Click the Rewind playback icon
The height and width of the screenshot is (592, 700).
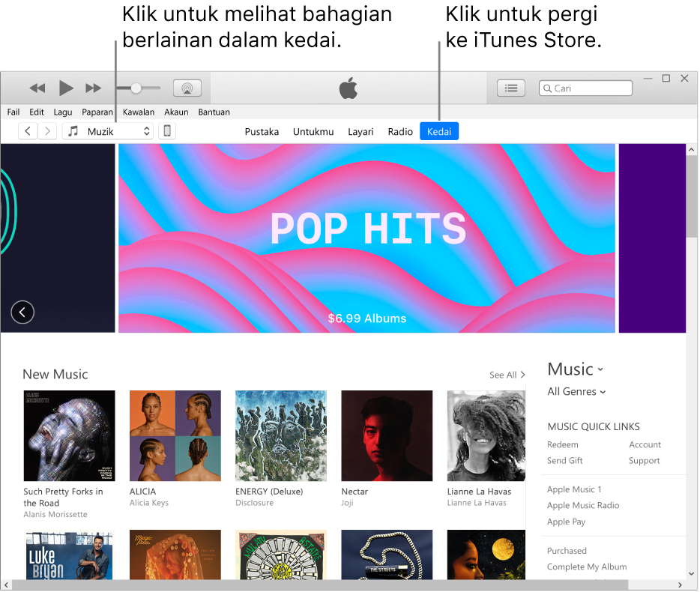[x=37, y=88]
